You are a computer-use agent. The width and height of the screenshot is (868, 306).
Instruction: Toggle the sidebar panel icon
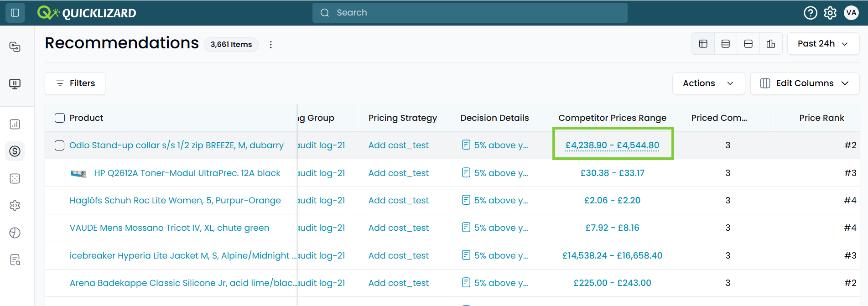[15, 13]
